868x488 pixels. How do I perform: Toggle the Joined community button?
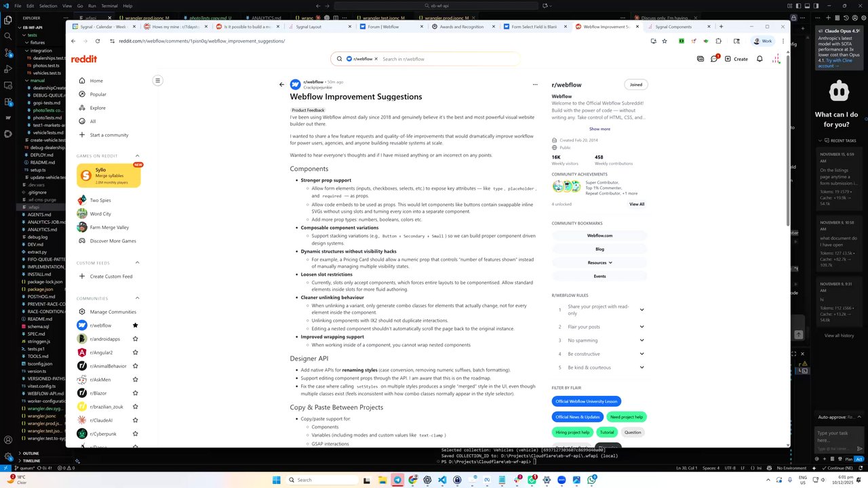point(635,85)
